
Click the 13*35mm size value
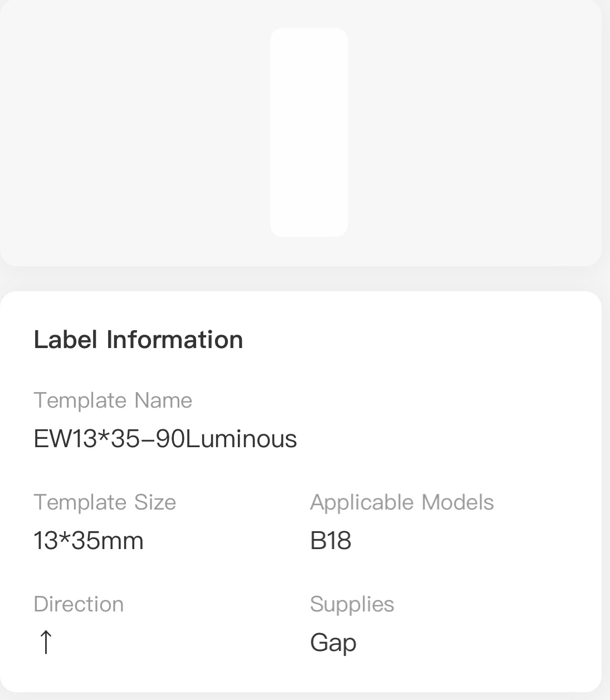tap(88, 540)
